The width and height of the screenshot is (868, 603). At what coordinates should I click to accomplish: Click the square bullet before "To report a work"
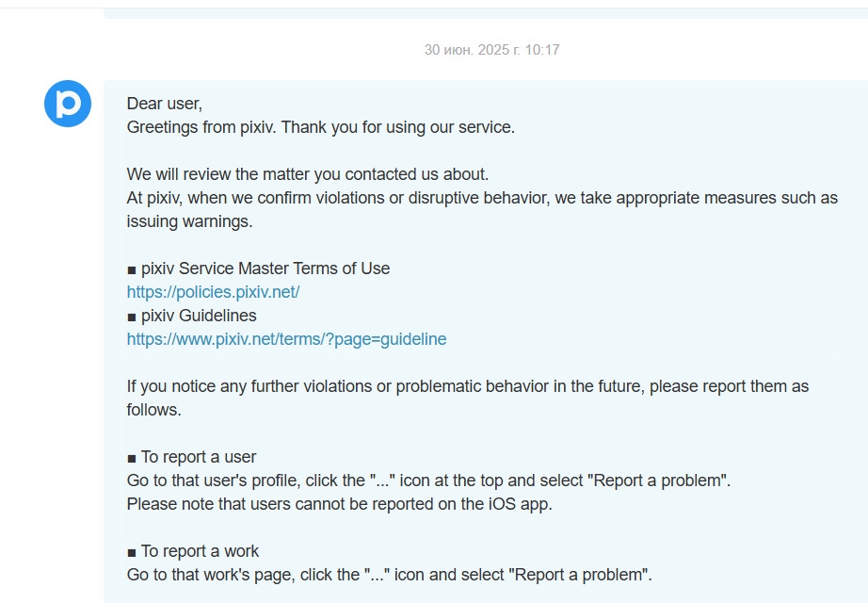[x=132, y=552]
